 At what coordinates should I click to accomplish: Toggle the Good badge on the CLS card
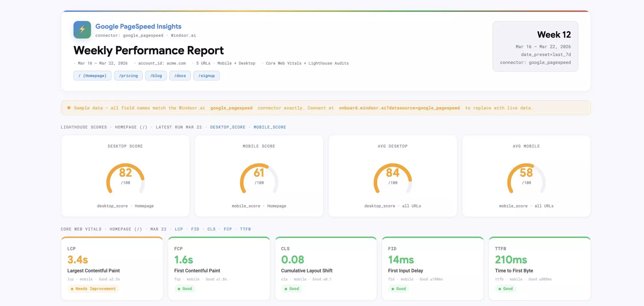pos(292,289)
